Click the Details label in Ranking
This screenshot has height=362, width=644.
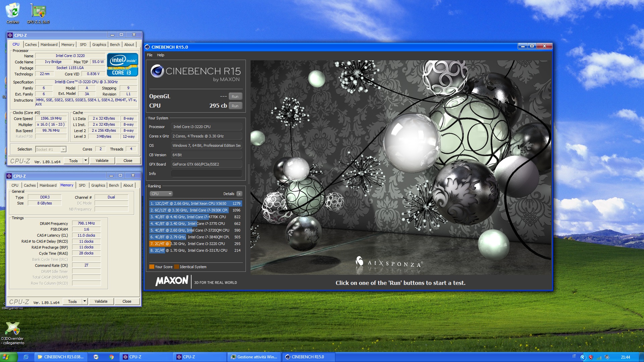coord(229,194)
